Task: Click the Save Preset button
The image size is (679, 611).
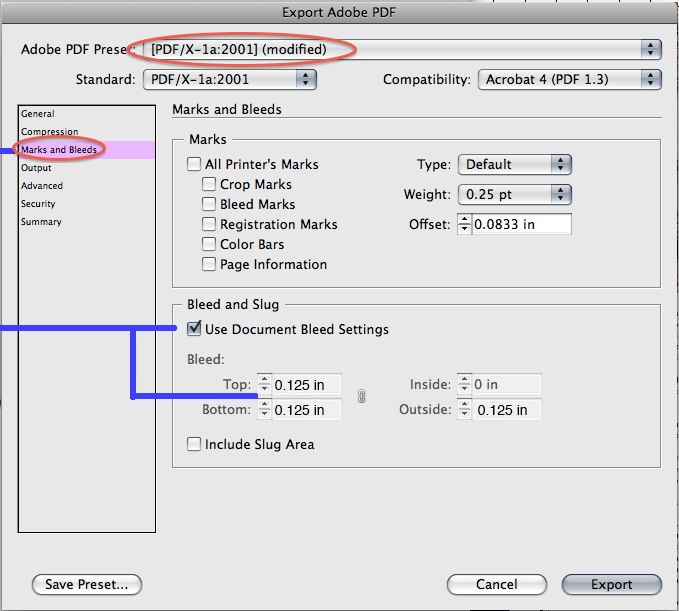Action: click(87, 584)
